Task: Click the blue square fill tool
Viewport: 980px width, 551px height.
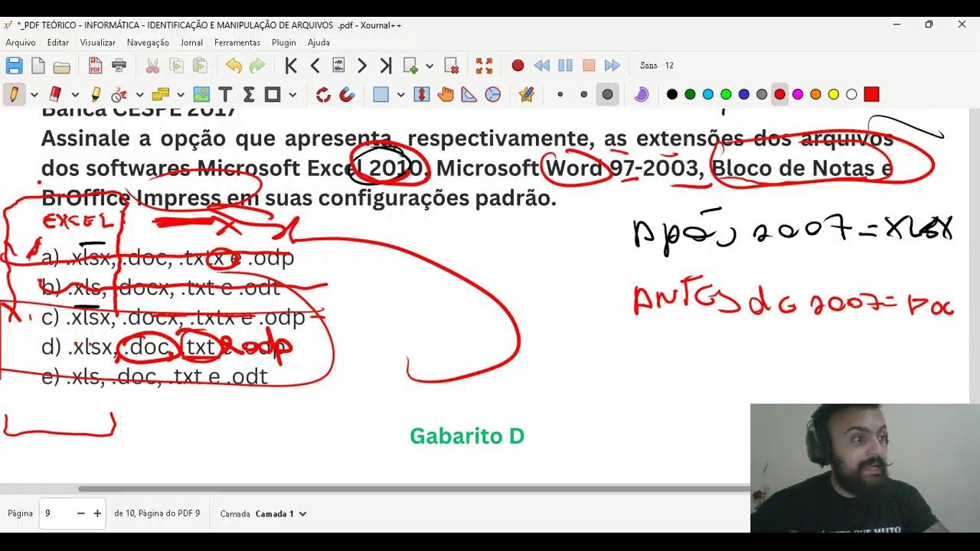Action: [x=381, y=94]
